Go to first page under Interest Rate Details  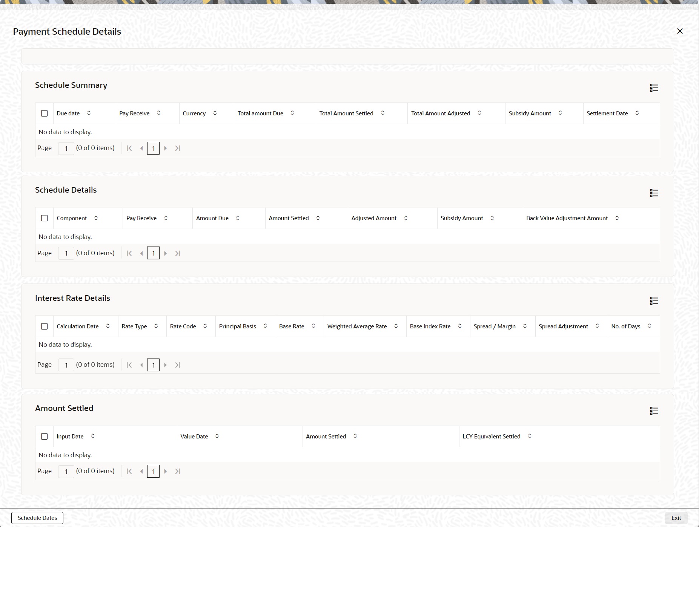(129, 365)
